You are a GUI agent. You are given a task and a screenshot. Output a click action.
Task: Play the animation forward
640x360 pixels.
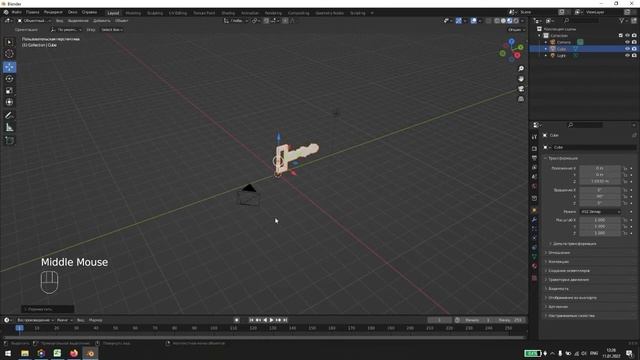(272, 320)
